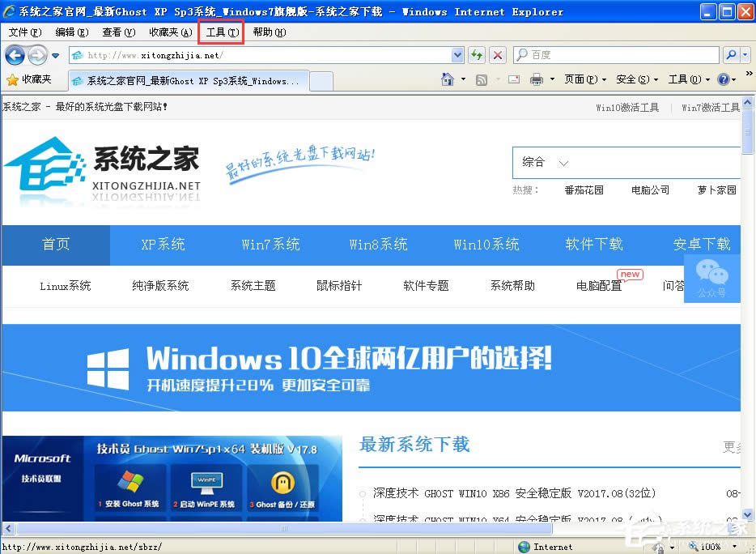Click inside the address bar URL field
Screen dimensions: 756x554
tap(243, 55)
